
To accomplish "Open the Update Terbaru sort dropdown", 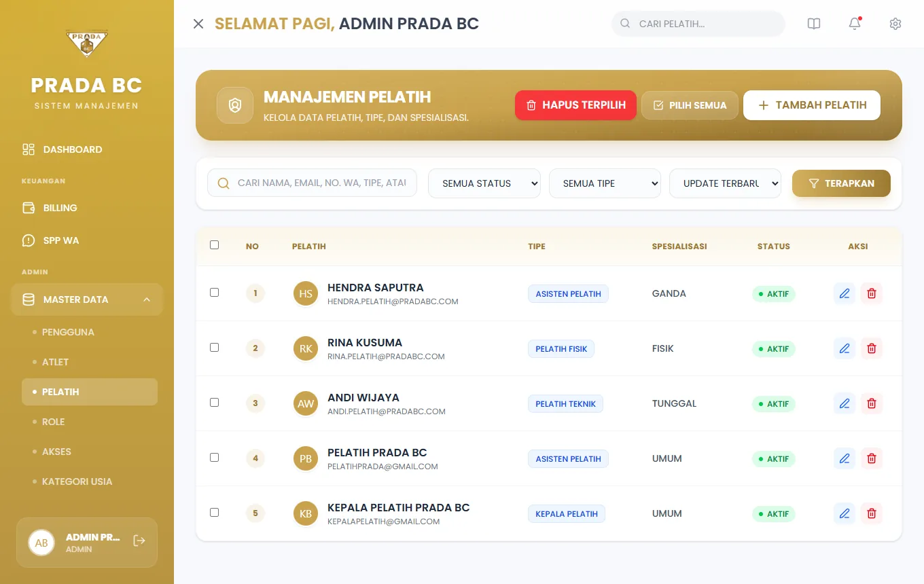I will pos(725,183).
